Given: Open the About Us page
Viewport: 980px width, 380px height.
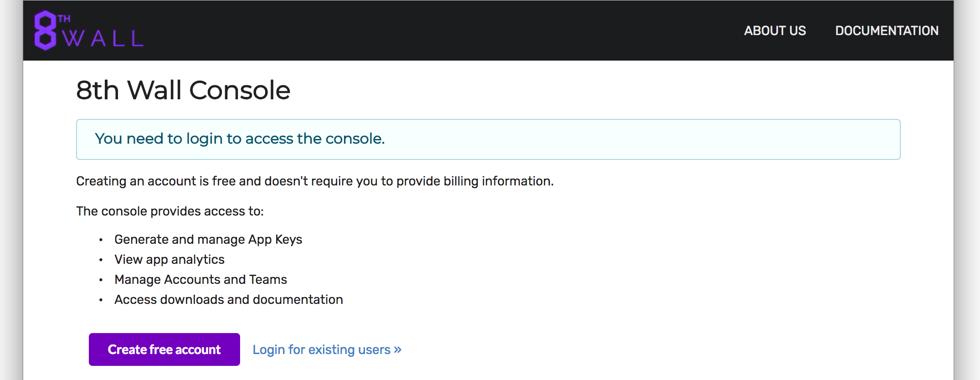Looking at the screenshot, I should pyautogui.click(x=775, y=31).
